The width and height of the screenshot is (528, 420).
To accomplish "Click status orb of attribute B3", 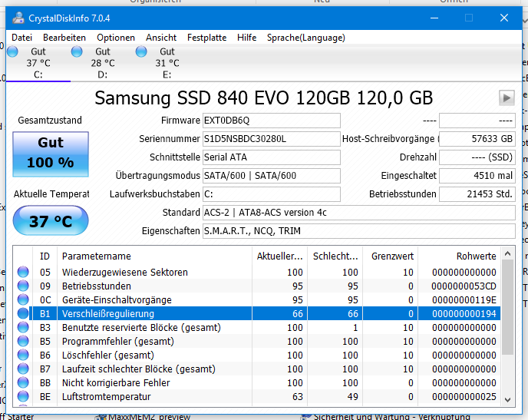I will [x=23, y=327].
